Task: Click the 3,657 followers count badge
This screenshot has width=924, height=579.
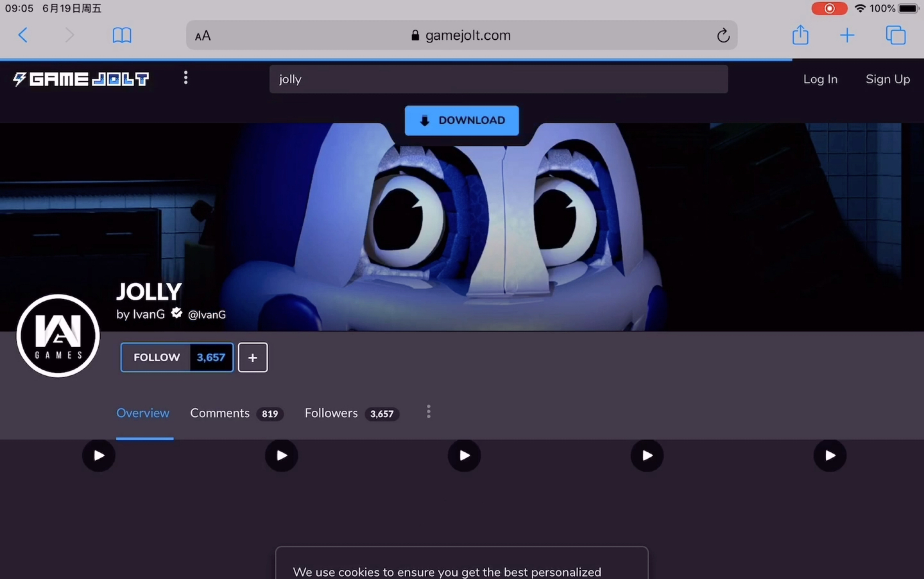Action: tap(382, 414)
